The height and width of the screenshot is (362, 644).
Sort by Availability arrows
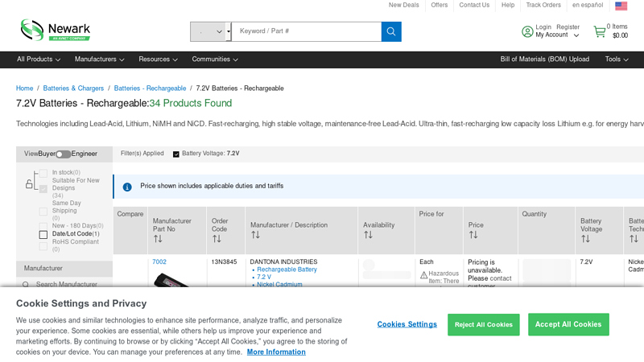(x=368, y=235)
